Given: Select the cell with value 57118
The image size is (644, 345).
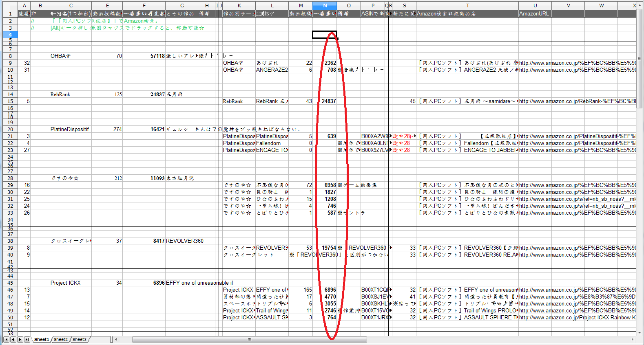Looking at the screenshot, I should [144, 56].
